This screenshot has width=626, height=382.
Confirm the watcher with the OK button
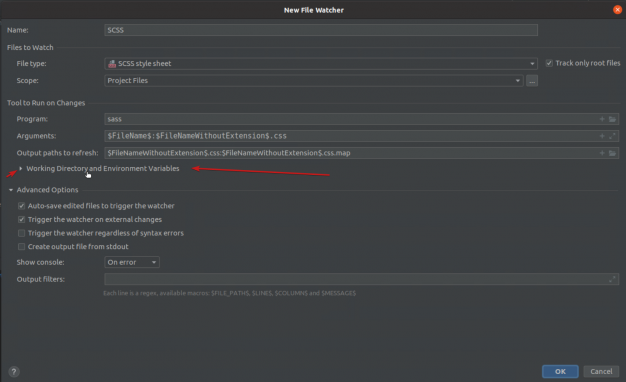pyautogui.click(x=560, y=371)
